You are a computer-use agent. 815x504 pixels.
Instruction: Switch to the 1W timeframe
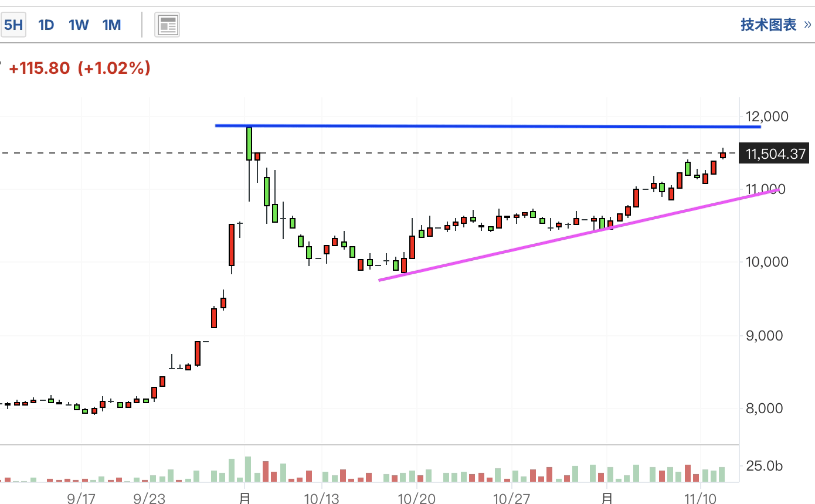tap(79, 25)
